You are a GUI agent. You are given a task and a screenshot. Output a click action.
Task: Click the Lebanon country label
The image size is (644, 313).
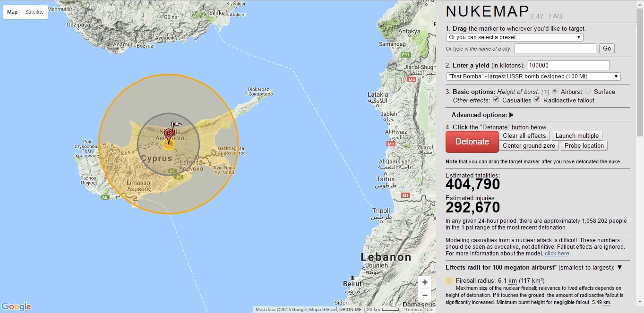click(x=386, y=257)
